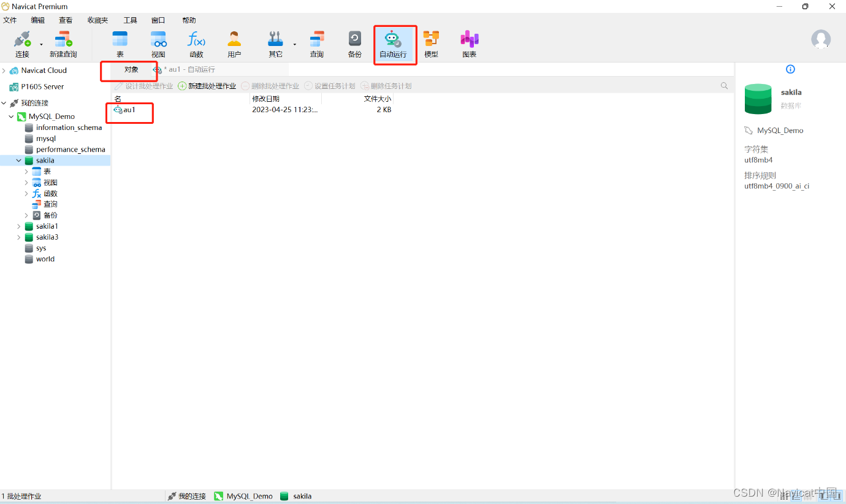846x504 pixels.
Task: Click the 新建查询 toolbar button
Action: (63, 45)
